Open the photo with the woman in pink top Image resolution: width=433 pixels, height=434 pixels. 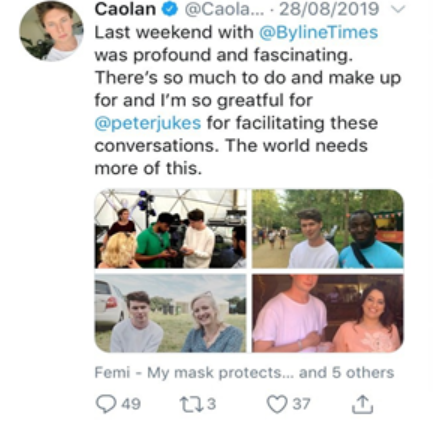coord(328,313)
